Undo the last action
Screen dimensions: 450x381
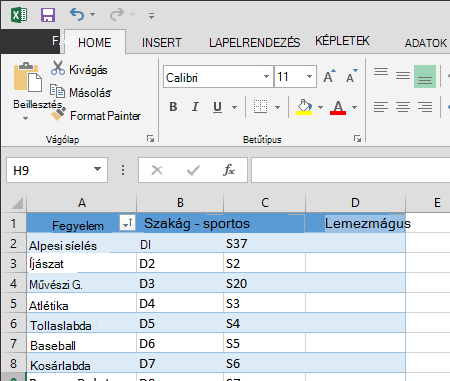[77, 15]
